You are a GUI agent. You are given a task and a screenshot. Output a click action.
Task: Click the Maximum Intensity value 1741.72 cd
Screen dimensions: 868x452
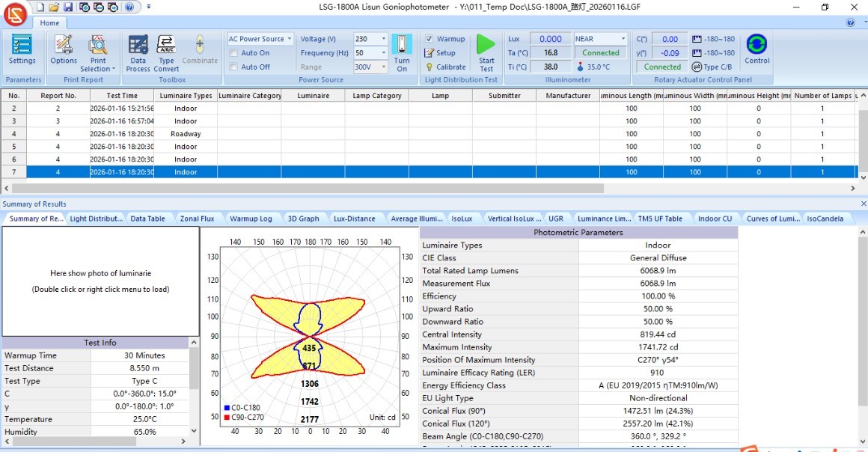658,347
